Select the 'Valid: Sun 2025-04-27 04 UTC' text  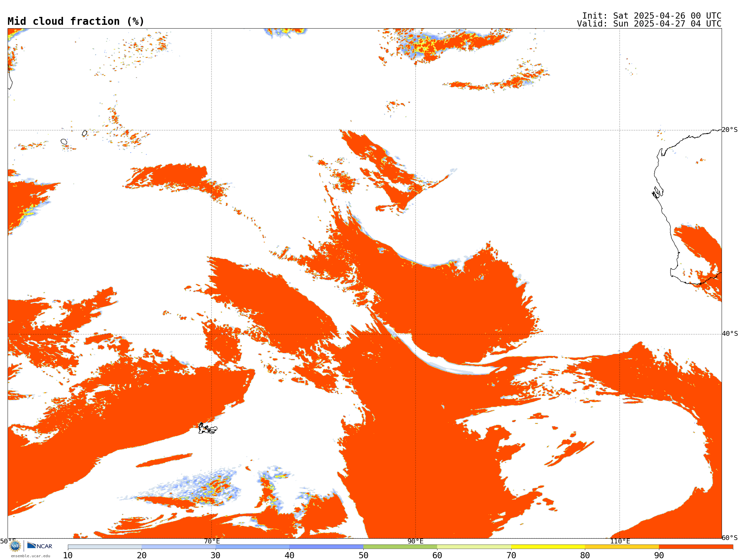pos(649,24)
